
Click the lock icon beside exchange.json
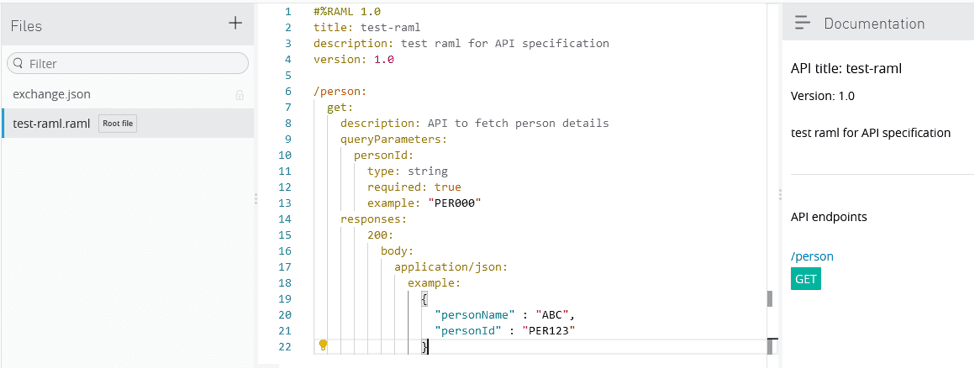(x=239, y=95)
